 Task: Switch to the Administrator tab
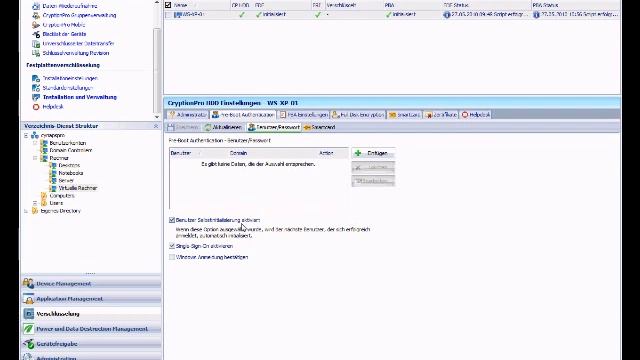(x=188, y=115)
